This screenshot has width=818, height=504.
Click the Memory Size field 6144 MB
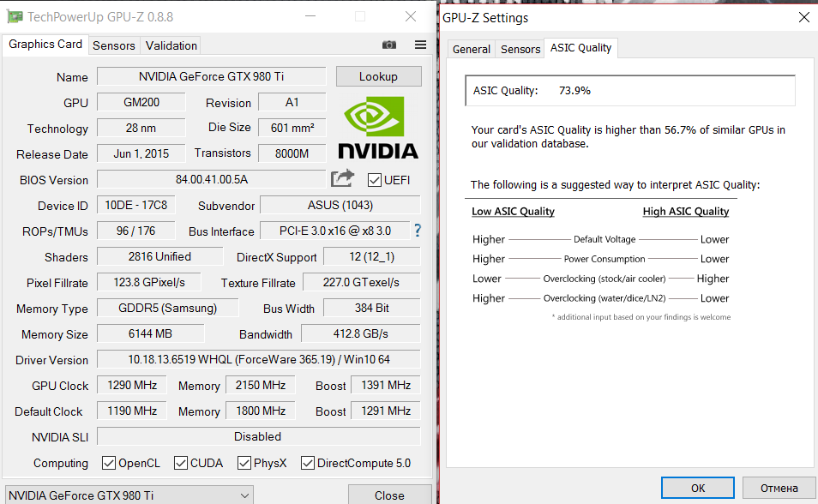coord(150,333)
